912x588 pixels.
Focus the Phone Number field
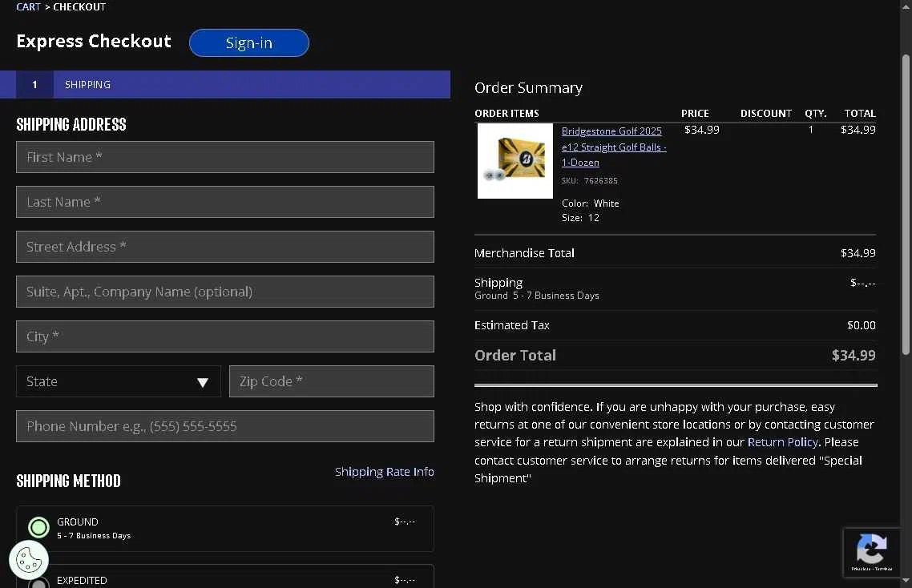click(225, 426)
